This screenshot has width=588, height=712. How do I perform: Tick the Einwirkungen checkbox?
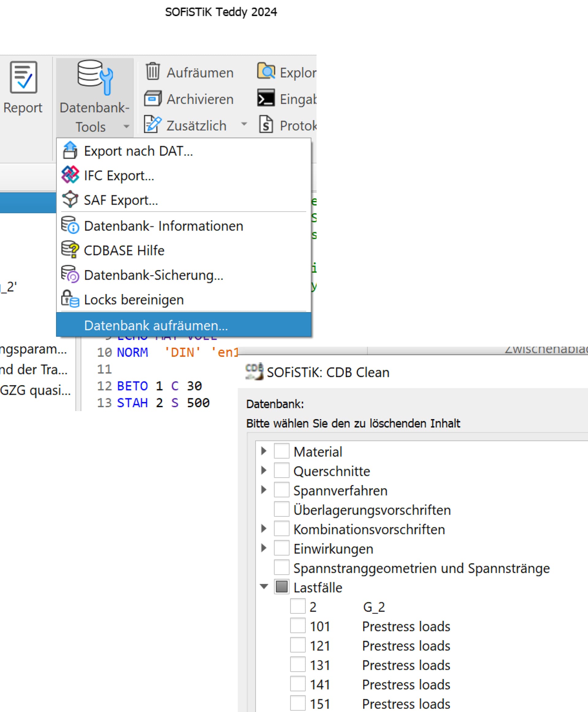(x=281, y=548)
